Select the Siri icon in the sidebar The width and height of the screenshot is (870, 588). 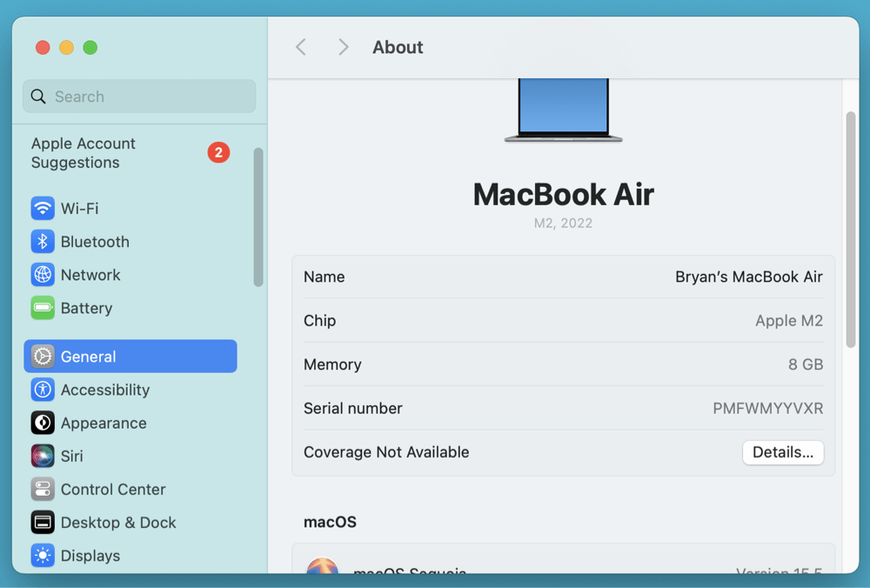click(42, 455)
